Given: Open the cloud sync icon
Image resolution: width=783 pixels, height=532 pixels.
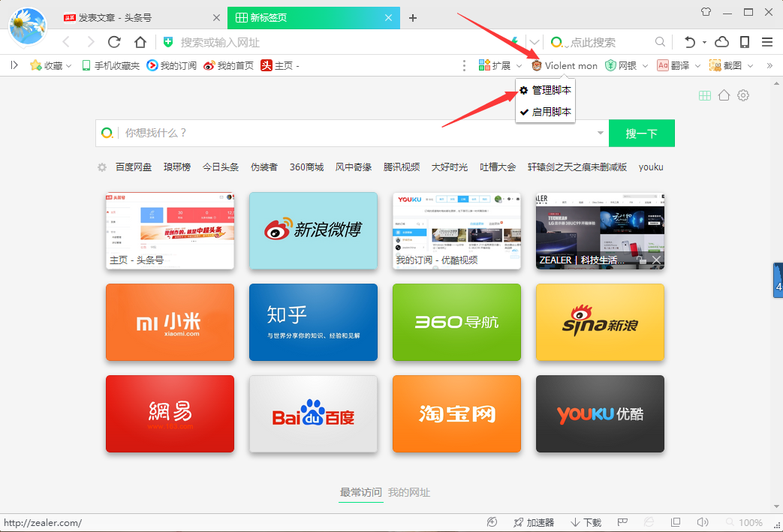Looking at the screenshot, I should click(721, 42).
